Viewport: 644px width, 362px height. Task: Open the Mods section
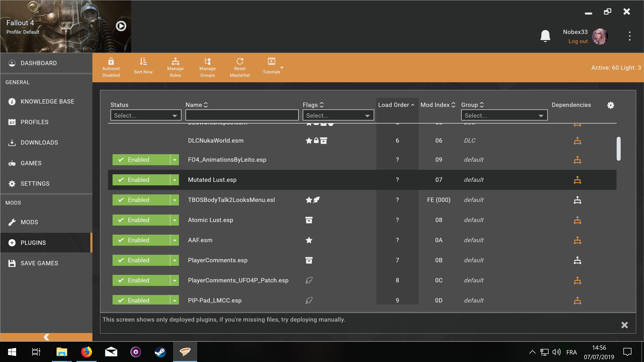46,222
